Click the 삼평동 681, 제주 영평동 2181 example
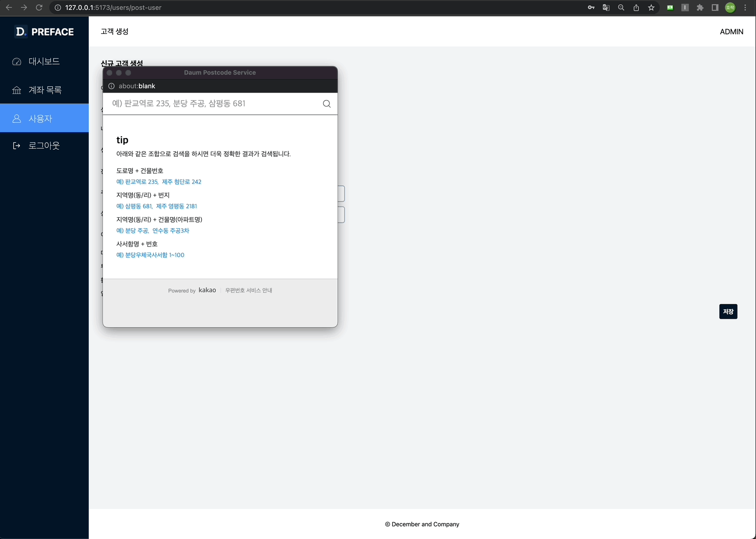 coord(157,206)
